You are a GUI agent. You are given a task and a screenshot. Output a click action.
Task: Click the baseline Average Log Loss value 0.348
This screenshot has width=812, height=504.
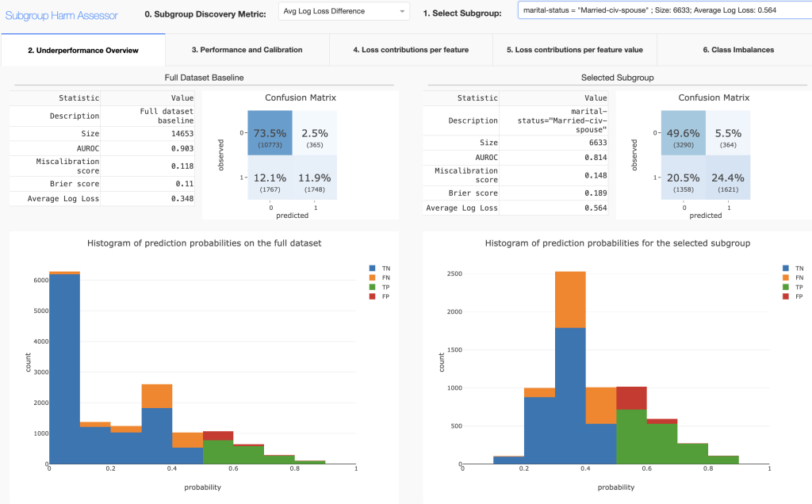[x=182, y=199]
